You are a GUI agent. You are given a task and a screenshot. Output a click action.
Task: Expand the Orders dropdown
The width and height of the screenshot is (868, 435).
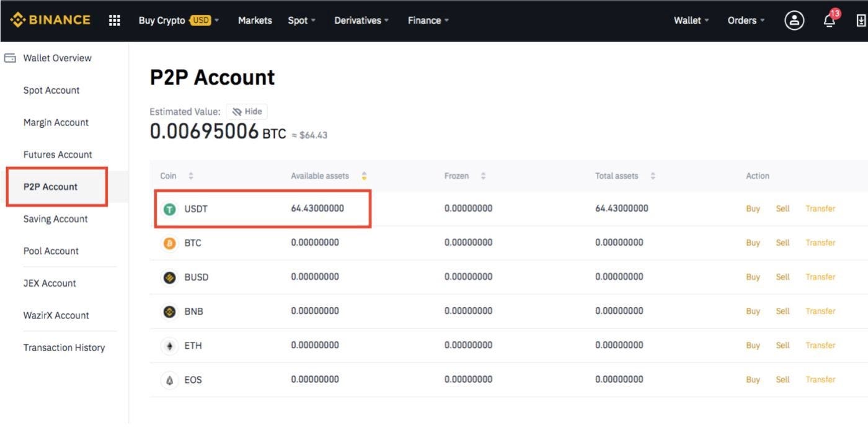tap(746, 20)
